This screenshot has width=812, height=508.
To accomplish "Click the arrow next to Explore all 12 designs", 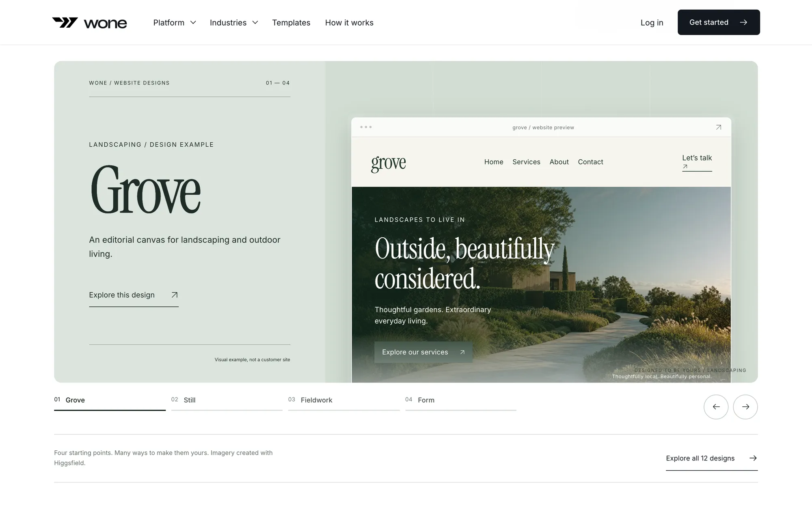I will coord(753,458).
